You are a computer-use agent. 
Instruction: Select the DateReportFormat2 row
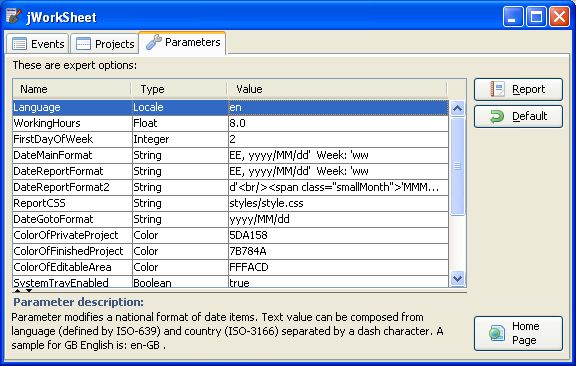[x=231, y=187]
